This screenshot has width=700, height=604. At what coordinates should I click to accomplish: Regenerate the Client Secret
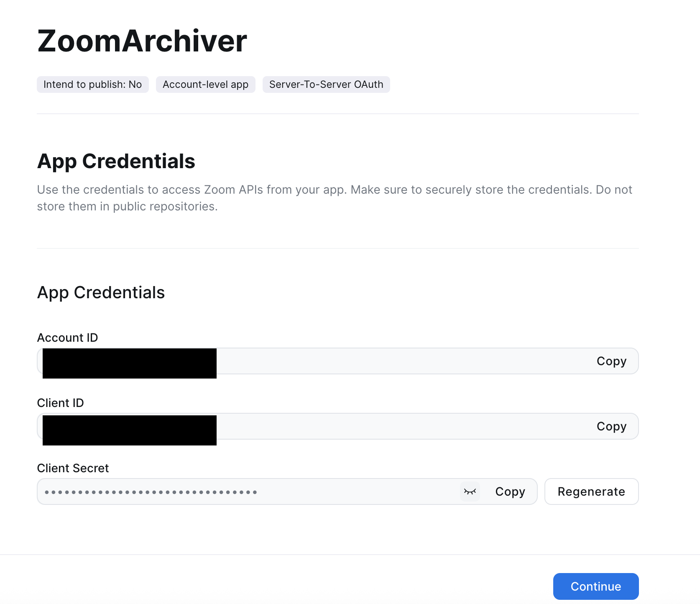[591, 491]
